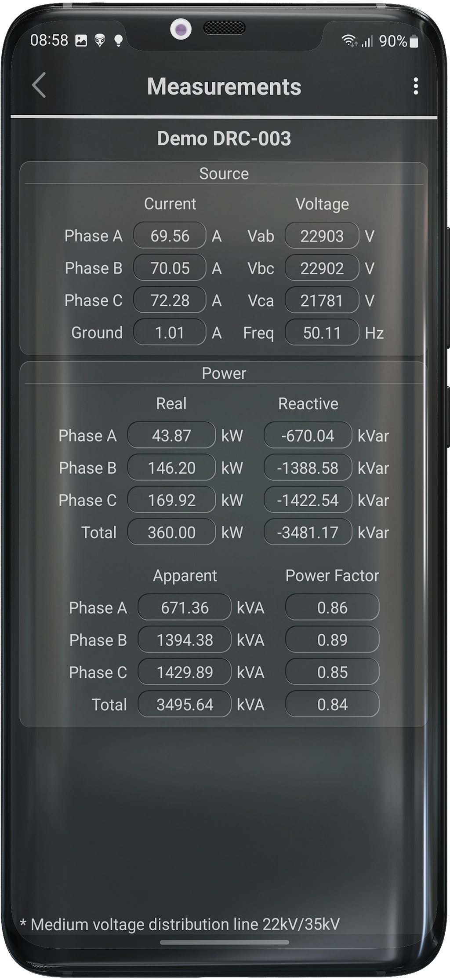Screen dimensions: 450x980
Task: Select Ground current value 1.01
Action: (x=170, y=333)
